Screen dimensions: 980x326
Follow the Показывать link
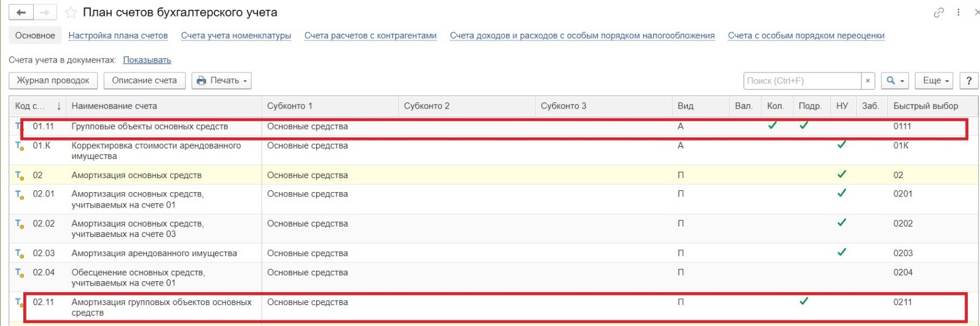[147, 60]
